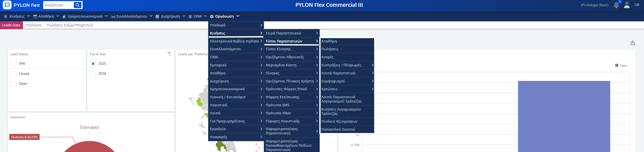
Task: Expand the Υποδομή submenu arrow
Action: pos(261,25)
